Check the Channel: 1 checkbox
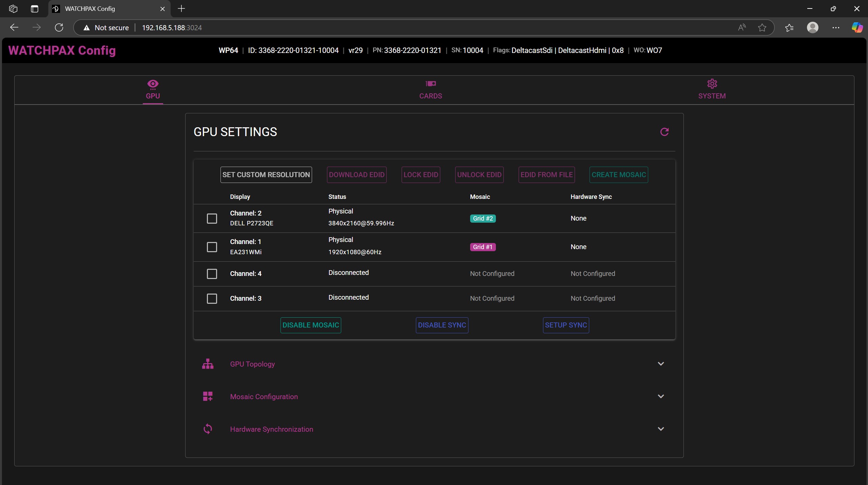This screenshot has width=868, height=485. coord(211,247)
